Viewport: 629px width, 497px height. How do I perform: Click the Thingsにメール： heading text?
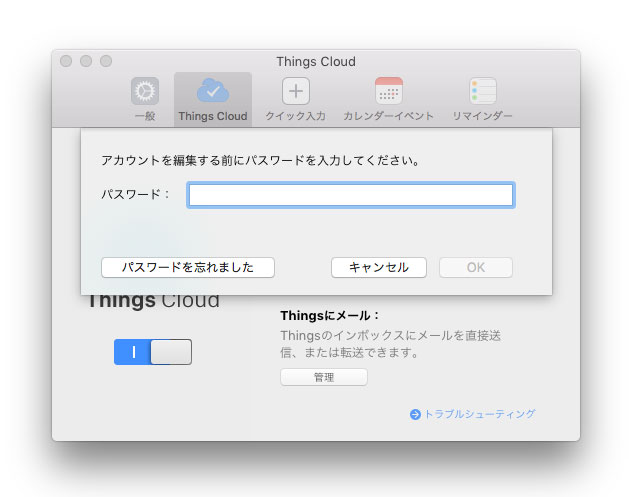click(330, 316)
